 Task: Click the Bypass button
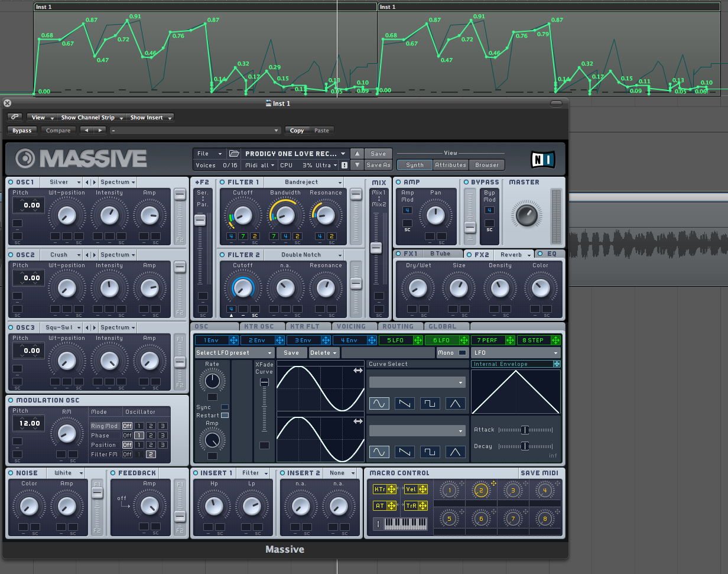[x=22, y=131]
